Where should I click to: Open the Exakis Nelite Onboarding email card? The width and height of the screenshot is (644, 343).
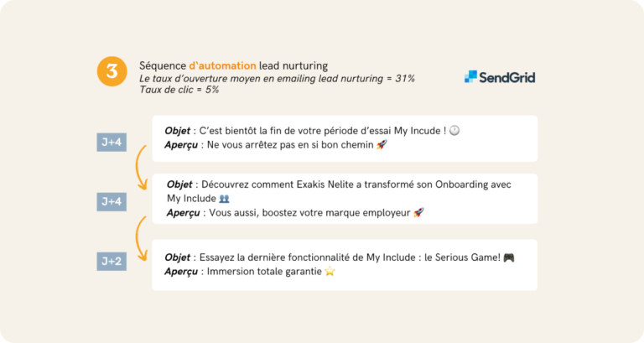pos(345,199)
